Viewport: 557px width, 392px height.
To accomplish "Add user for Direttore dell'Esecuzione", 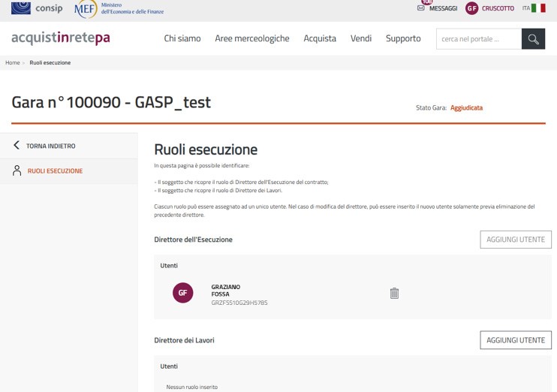I will pos(516,240).
